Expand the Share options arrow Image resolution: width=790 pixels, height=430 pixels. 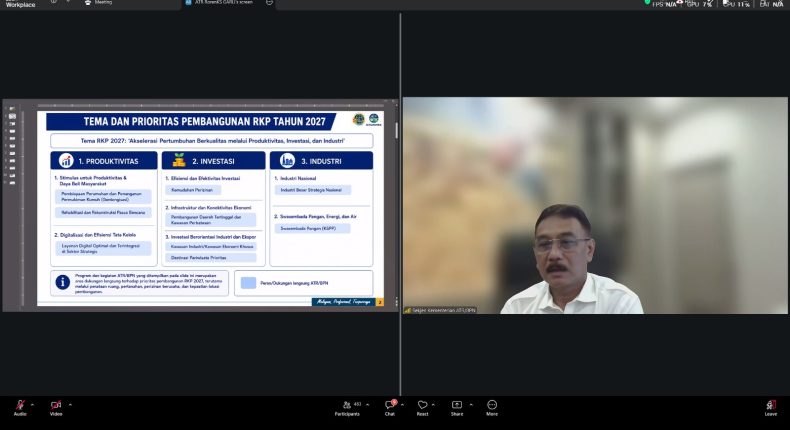(x=471, y=404)
